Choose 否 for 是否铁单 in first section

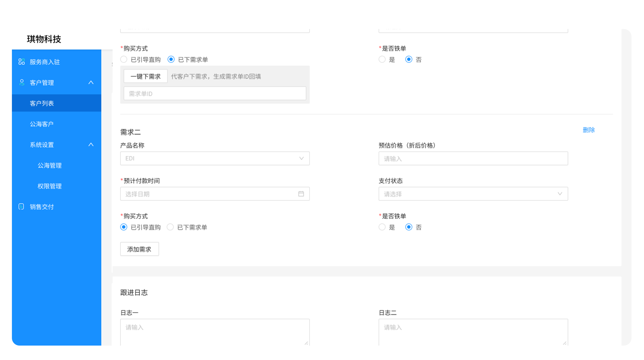[x=409, y=59]
